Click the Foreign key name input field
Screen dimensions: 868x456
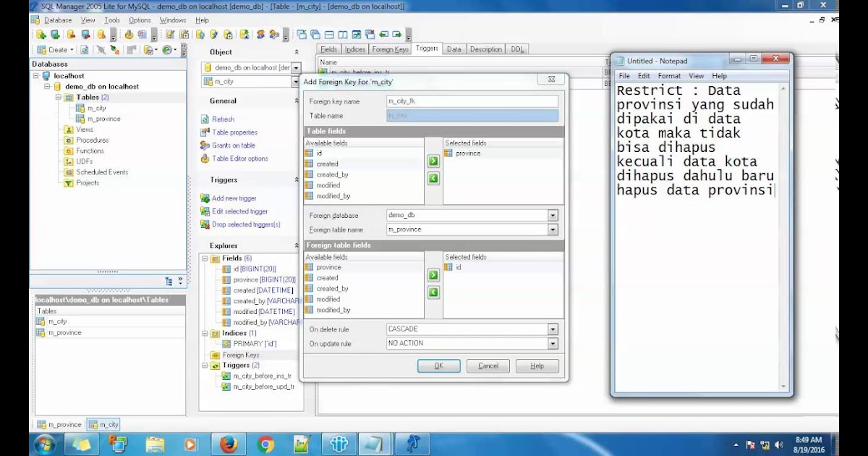(x=472, y=101)
